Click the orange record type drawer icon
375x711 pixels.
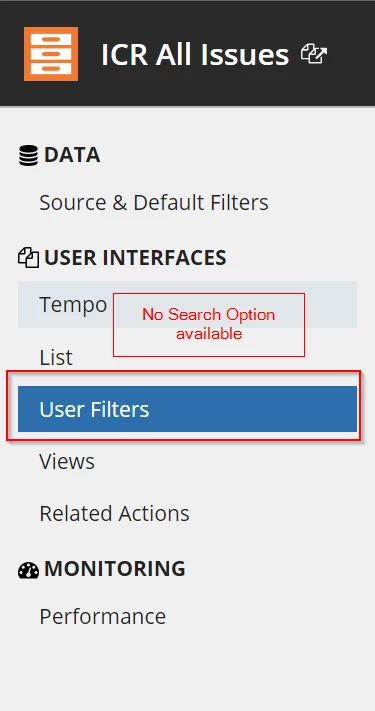click(x=51, y=54)
